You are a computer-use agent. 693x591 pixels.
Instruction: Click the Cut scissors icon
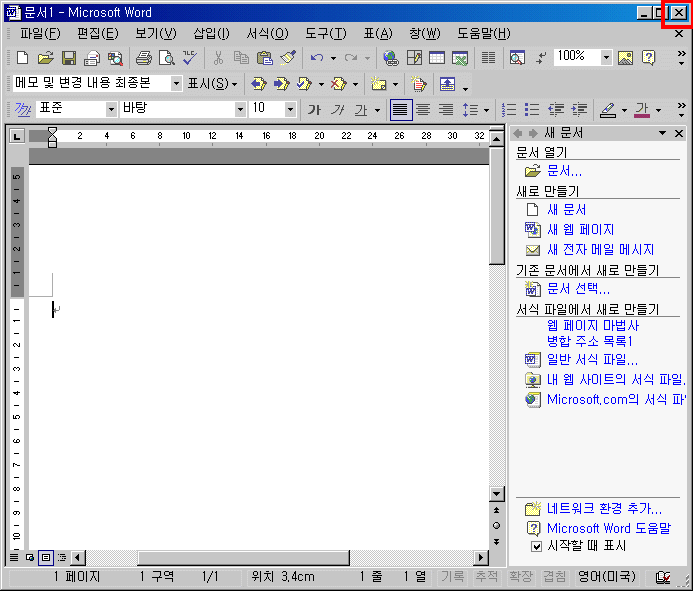tap(218, 58)
